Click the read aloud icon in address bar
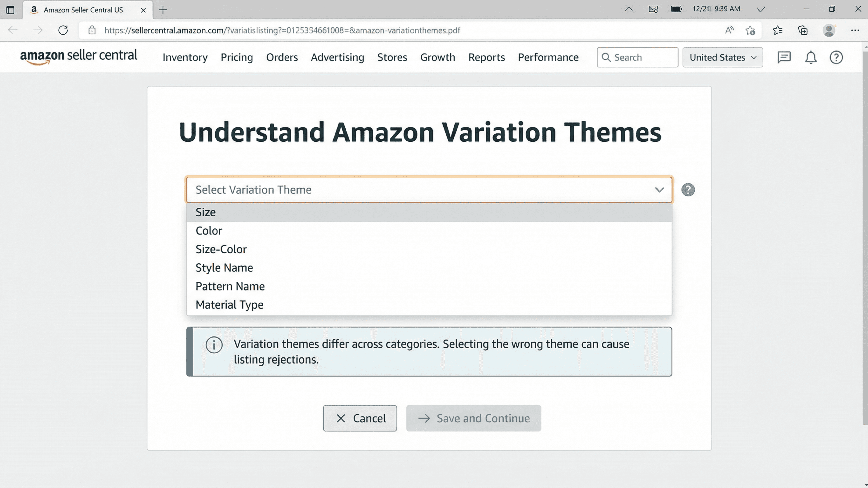This screenshot has width=868, height=488. [x=729, y=30]
